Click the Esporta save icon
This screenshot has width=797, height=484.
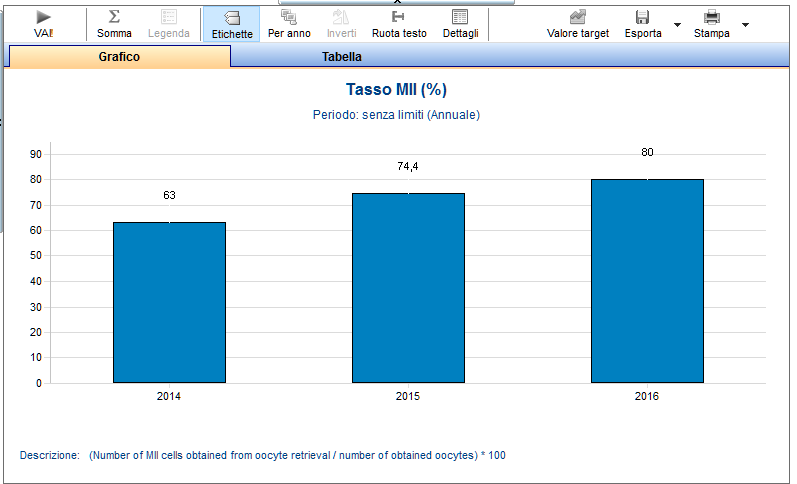(x=642, y=17)
